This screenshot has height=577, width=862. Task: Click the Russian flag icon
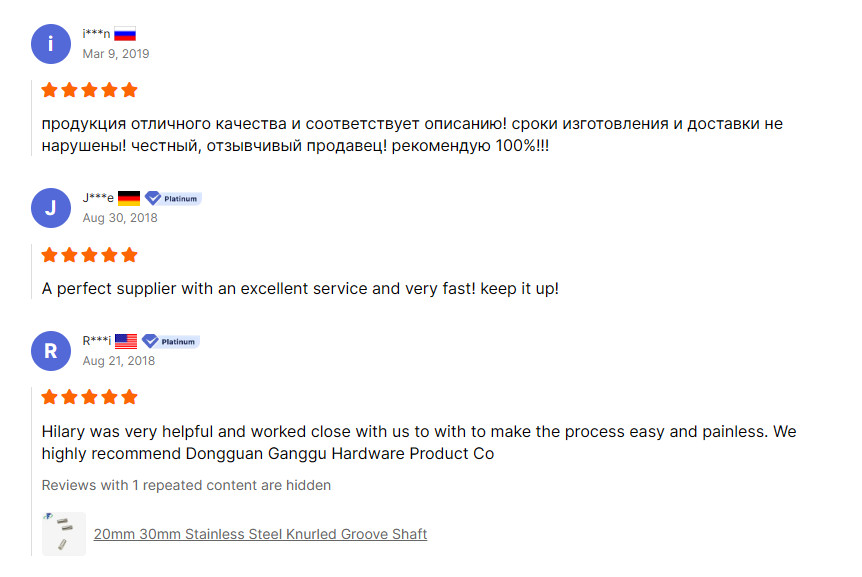coord(125,34)
